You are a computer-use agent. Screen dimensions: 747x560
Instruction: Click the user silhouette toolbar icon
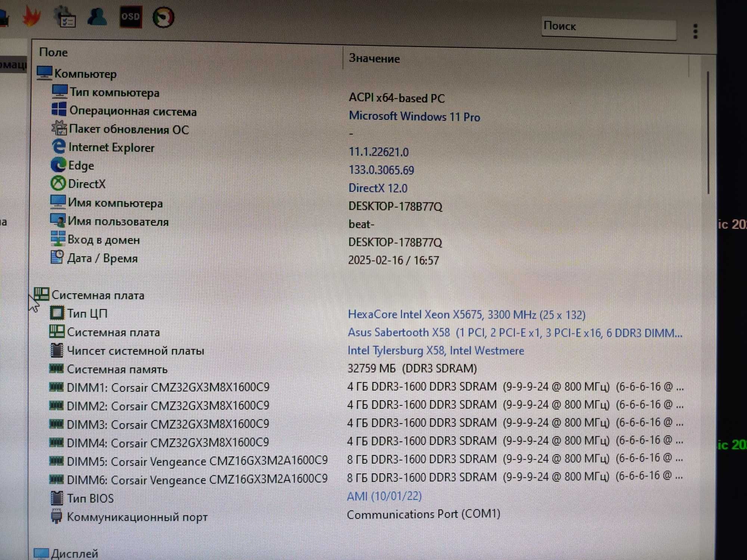click(97, 16)
